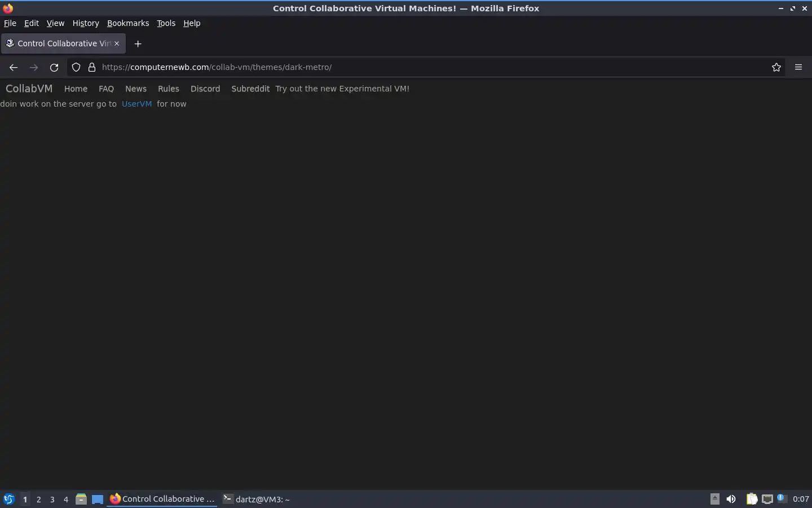Open the Rules nav link
Screen dimensions: 812x508
click(169, 89)
